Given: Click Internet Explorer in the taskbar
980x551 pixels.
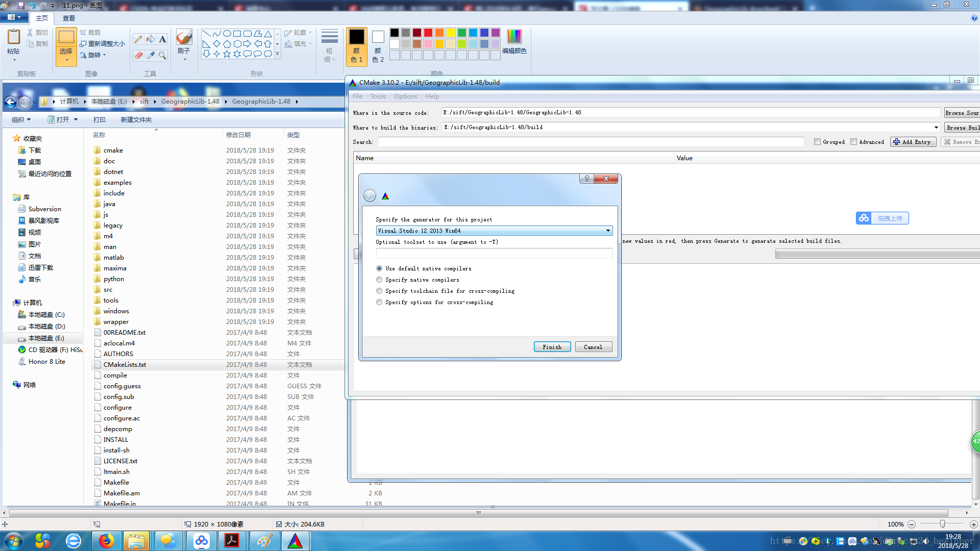Looking at the screenshot, I should click(x=73, y=541).
